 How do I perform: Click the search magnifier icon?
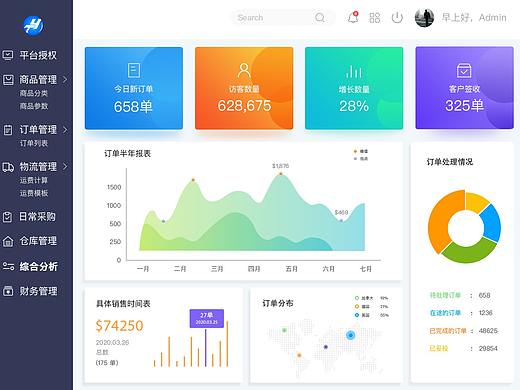(x=320, y=17)
